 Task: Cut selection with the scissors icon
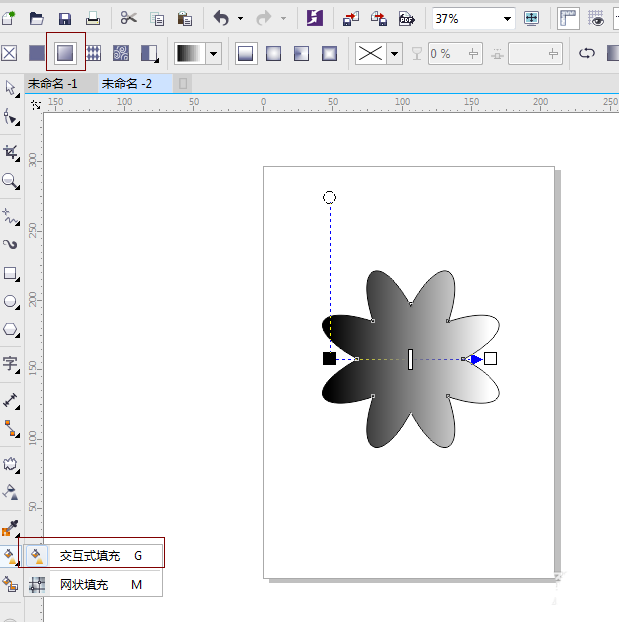[x=129, y=18]
